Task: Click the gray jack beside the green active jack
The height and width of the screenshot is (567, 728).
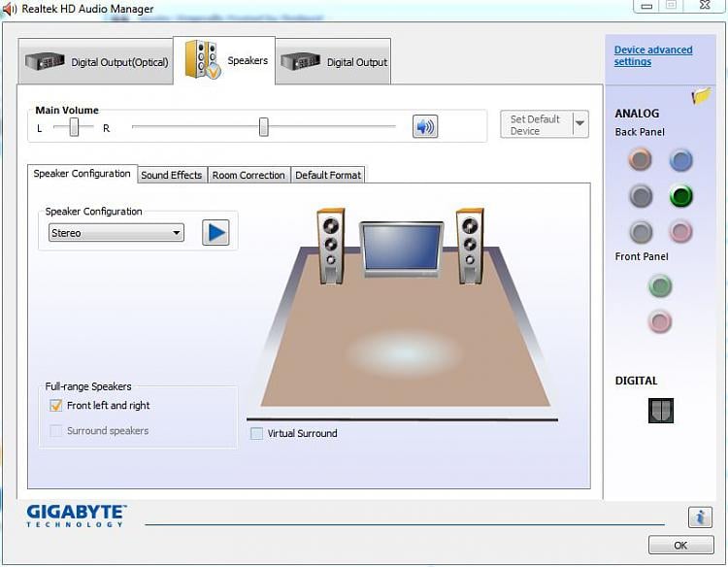Action: tap(641, 196)
